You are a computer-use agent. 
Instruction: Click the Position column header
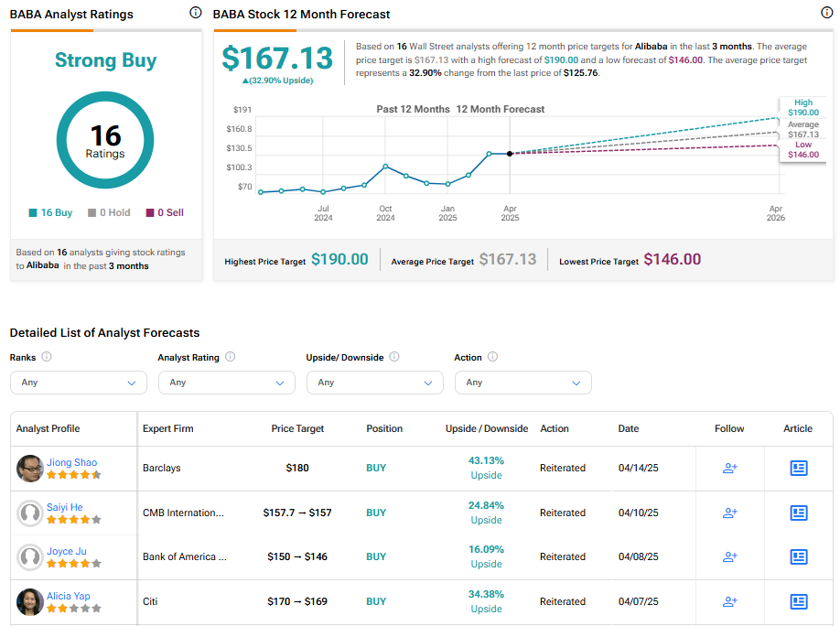384,428
